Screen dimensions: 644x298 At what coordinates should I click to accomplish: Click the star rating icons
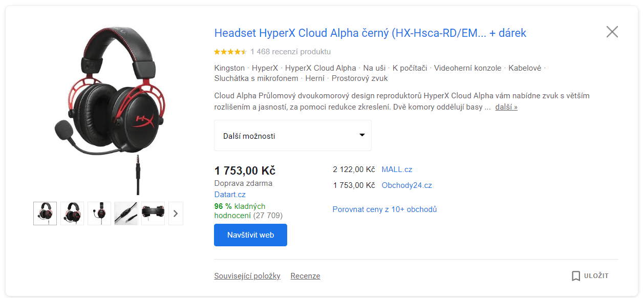230,52
